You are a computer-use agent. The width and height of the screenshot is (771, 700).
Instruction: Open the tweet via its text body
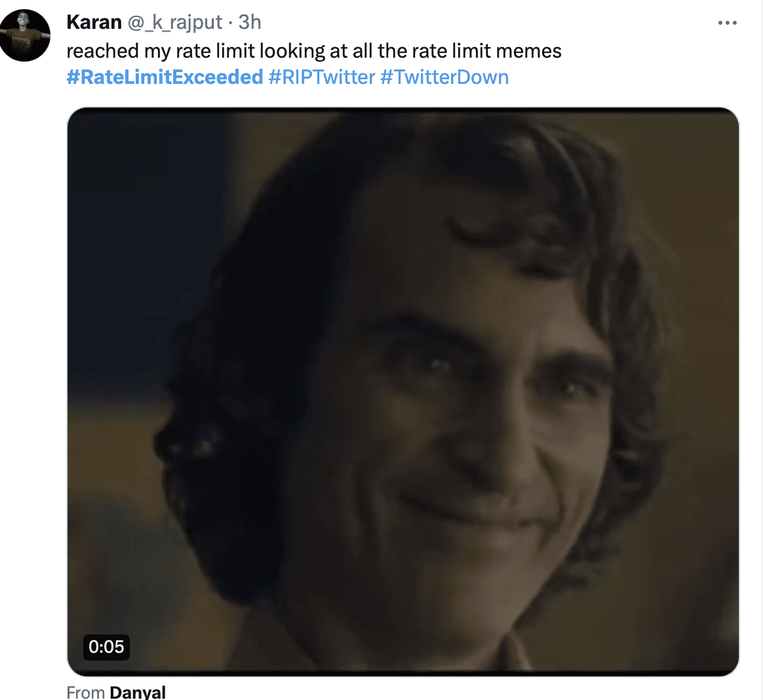tap(313, 51)
